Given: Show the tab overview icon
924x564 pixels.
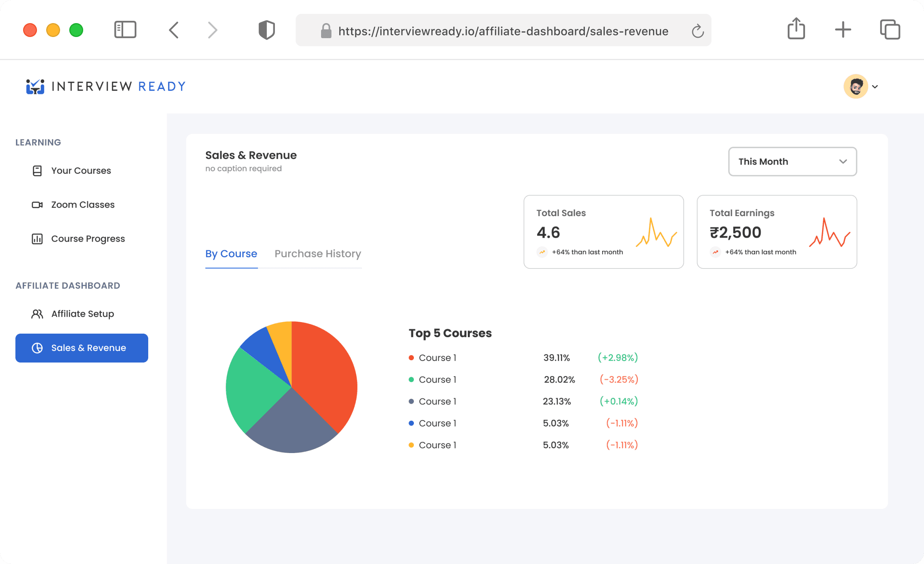Looking at the screenshot, I should (x=890, y=30).
